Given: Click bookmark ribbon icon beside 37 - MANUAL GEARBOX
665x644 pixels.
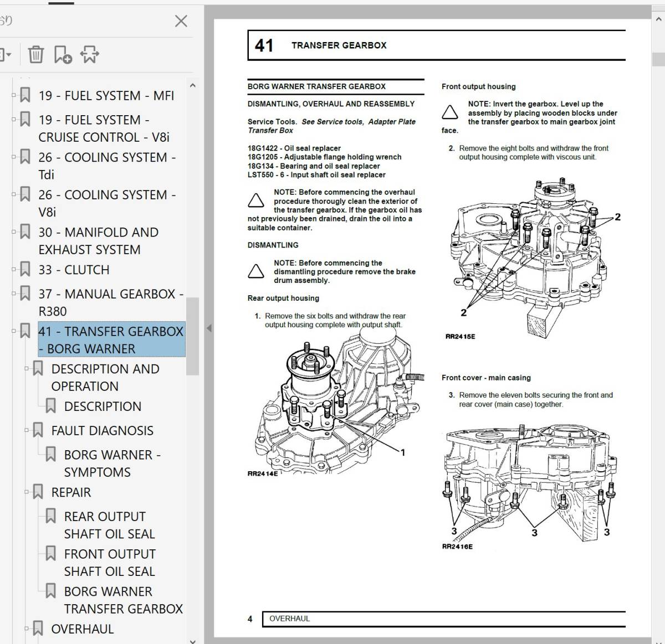Looking at the screenshot, I should 25,293.
